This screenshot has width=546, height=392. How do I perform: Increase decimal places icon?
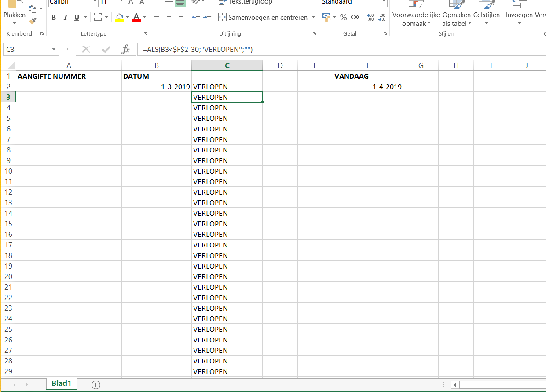click(x=370, y=18)
